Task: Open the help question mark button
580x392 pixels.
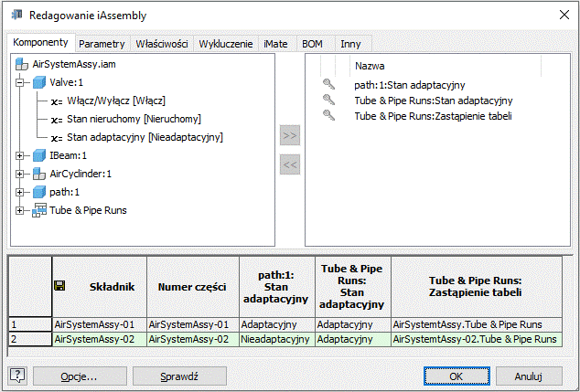Action: (17, 376)
